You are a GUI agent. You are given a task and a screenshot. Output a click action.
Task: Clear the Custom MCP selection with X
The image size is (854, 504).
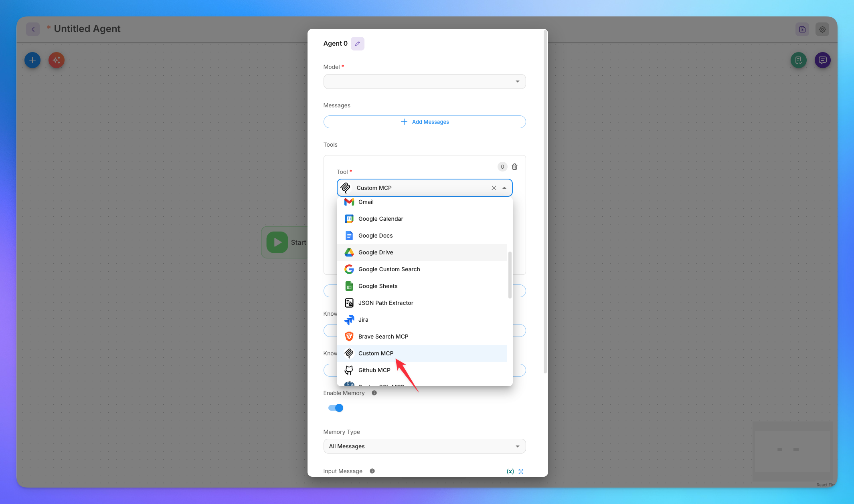[x=494, y=188]
